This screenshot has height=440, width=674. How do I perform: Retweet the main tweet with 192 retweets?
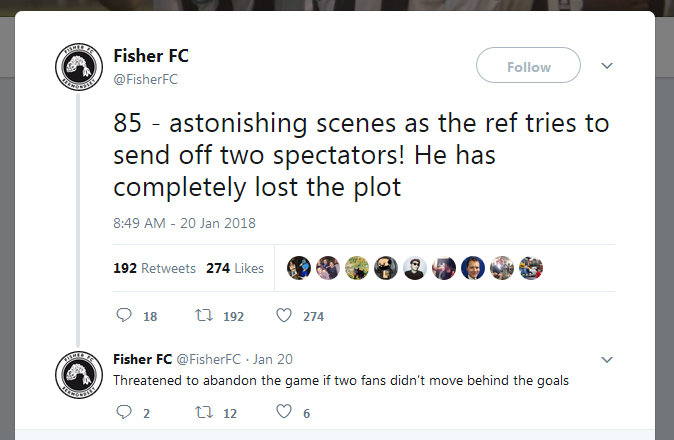(x=203, y=316)
